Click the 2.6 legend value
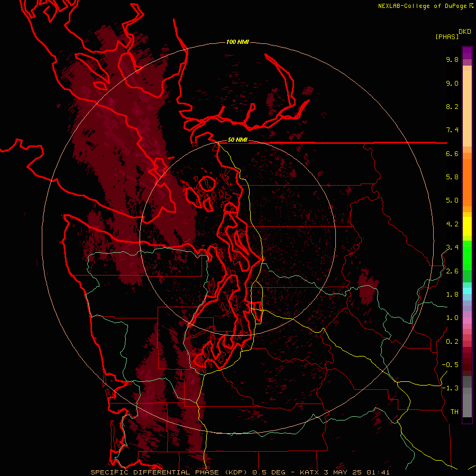476x476 pixels. tap(452, 271)
